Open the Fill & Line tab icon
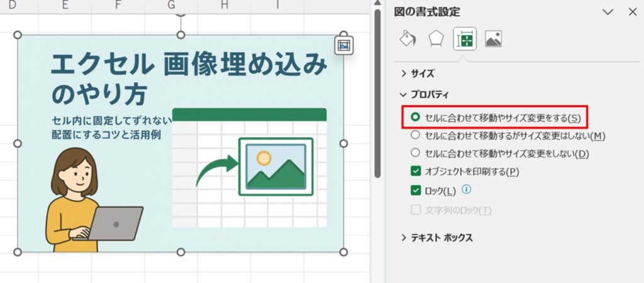644x283 pixels. click(x=408, y=39)
